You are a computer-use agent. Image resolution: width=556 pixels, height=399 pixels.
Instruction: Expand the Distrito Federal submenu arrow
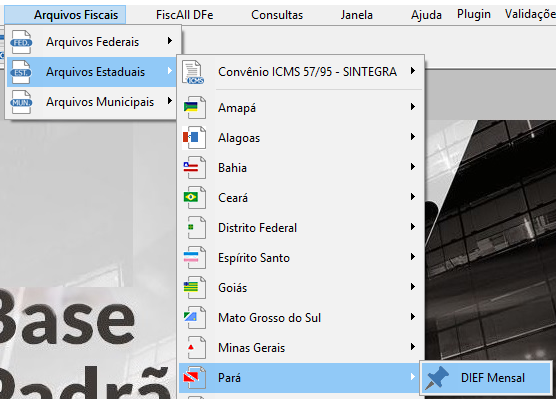[x=413, y=226]
